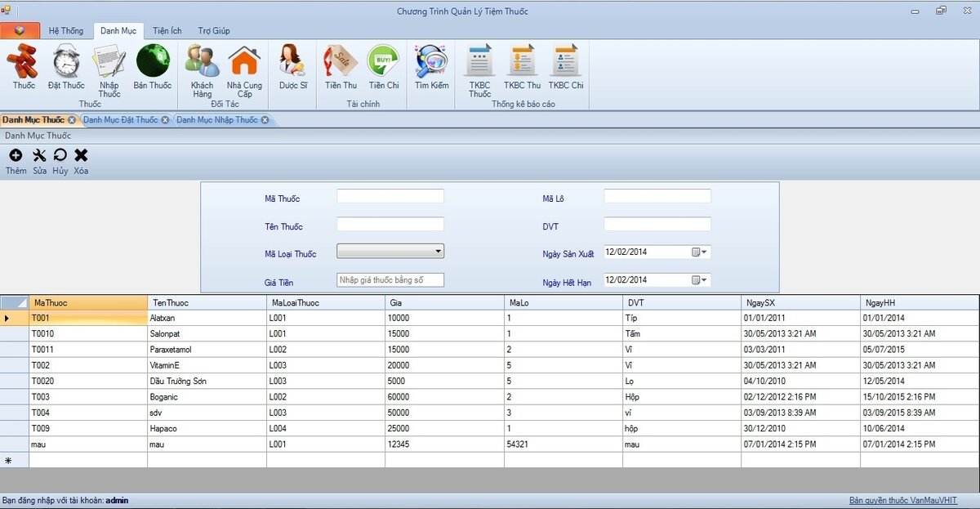Sort by the TenThuoc column header
The image size is (980, 509).
(207, 302)
